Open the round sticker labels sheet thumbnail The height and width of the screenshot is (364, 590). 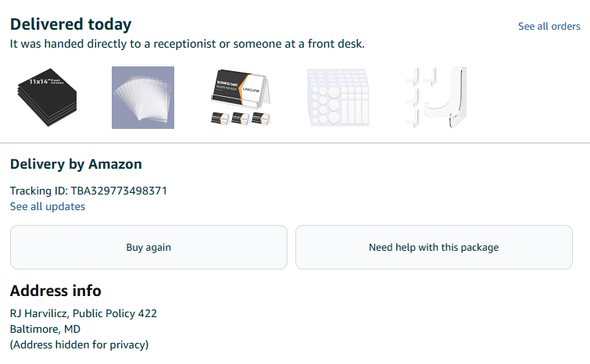click(338, 98)
